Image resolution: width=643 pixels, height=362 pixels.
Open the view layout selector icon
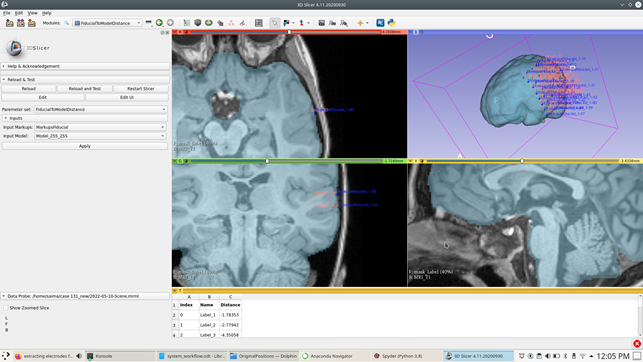(259, 23)
